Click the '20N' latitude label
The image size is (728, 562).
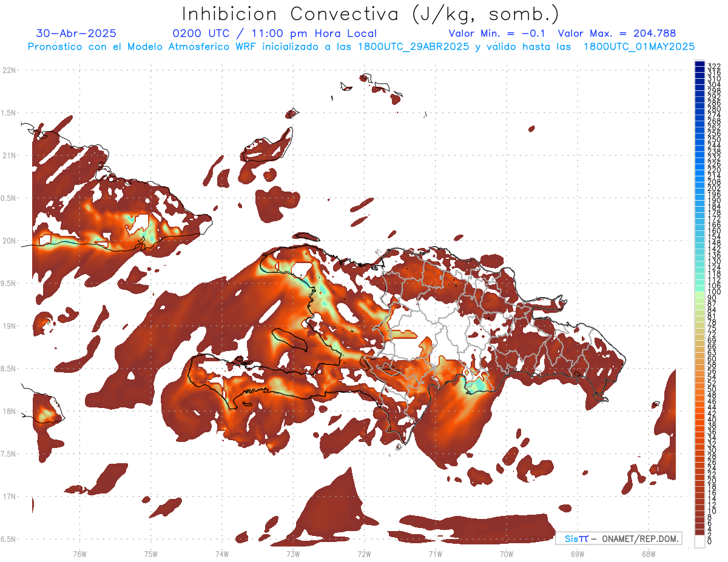(9, 241)
